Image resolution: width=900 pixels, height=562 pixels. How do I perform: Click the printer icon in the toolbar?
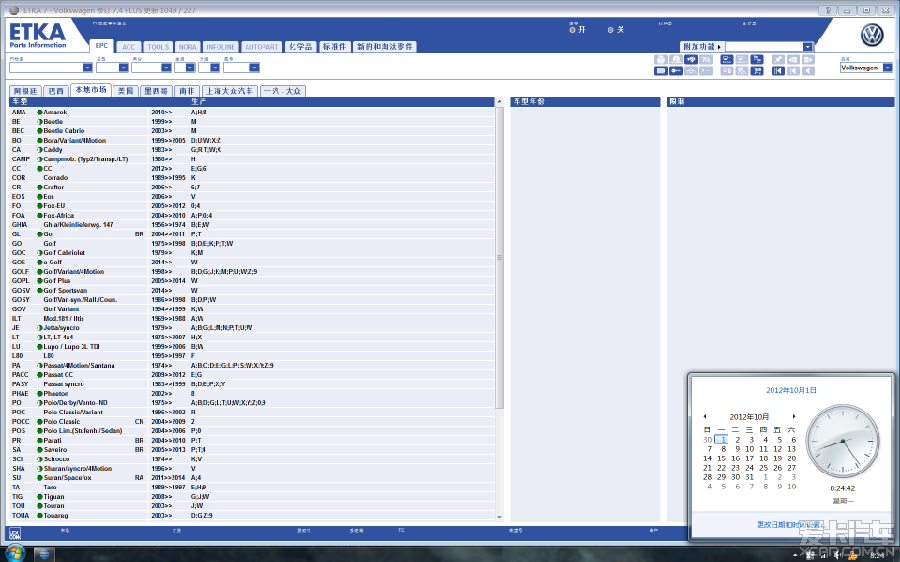[x=661, y=59]
